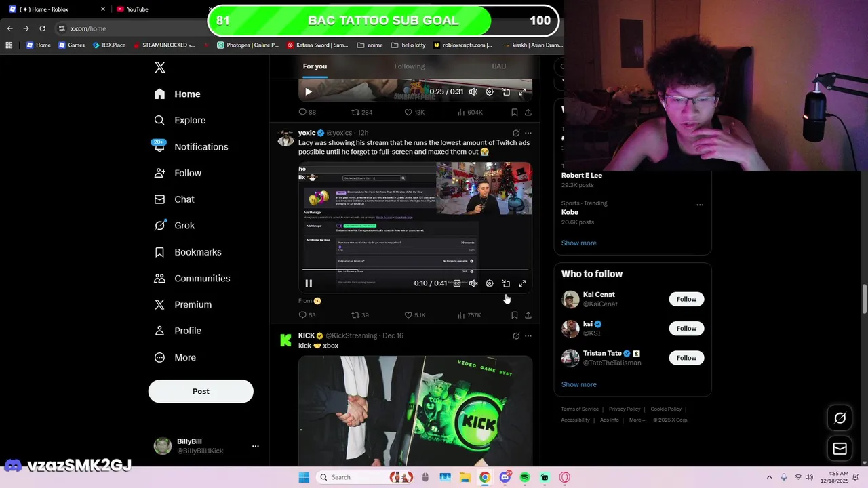
Task: Open Grok in the sidebar
Action: 174,226
